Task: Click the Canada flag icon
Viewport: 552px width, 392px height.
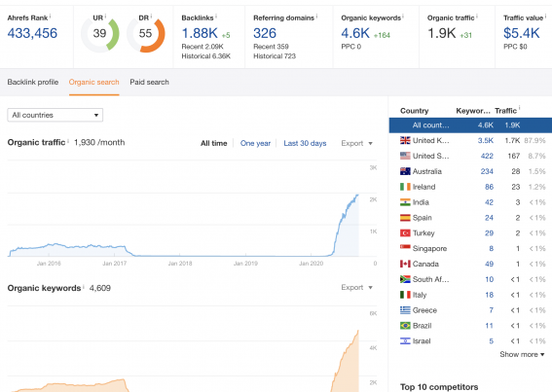Action: [x=405, y=264]
